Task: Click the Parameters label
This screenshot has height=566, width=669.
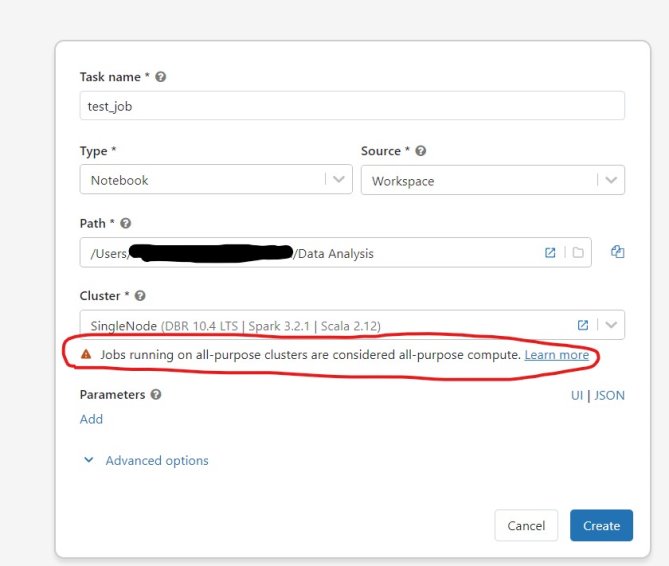Action: 113,395
